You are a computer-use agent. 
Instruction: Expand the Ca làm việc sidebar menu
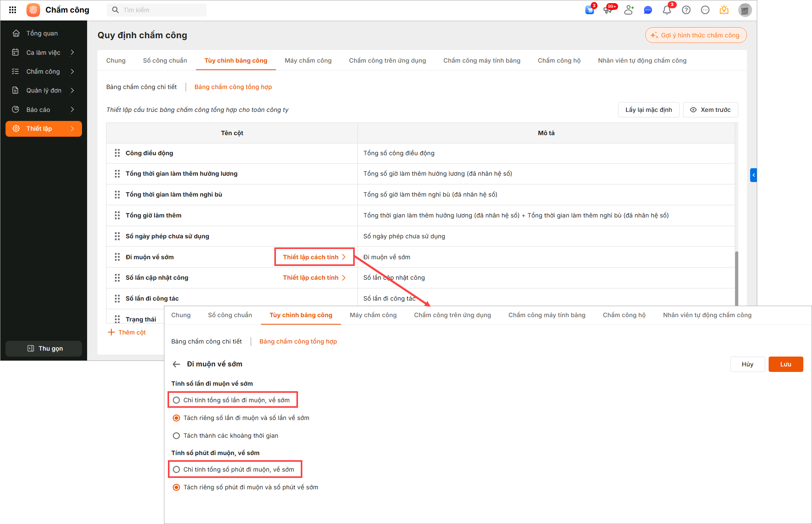(x=43, y=52)
